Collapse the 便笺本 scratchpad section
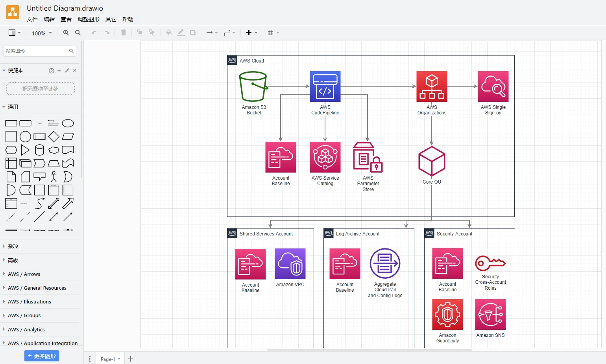This screenshot has width=606, height=364. pos(15,70)
